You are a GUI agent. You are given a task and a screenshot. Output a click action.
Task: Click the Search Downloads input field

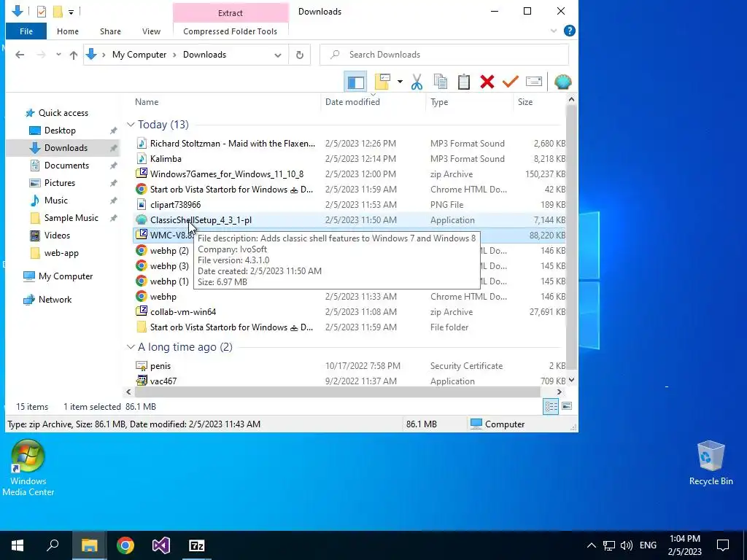coord(444,55)
